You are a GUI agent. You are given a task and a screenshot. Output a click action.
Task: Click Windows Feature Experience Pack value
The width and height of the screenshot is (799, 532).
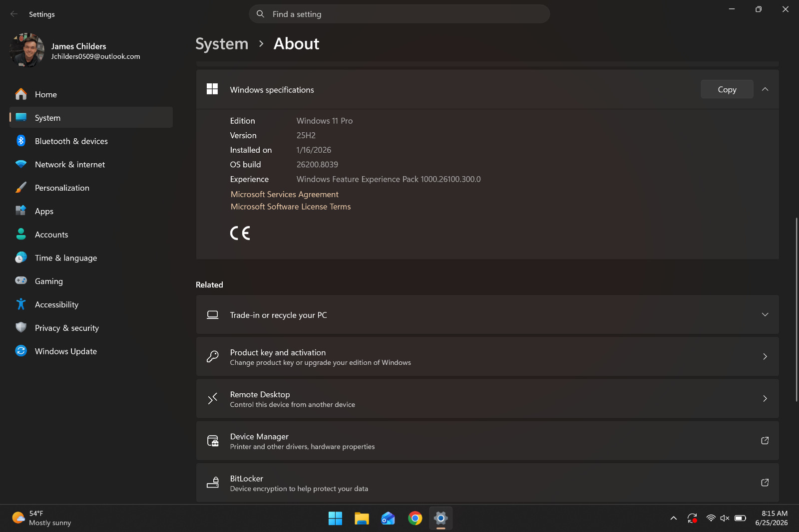click(389, 179)
